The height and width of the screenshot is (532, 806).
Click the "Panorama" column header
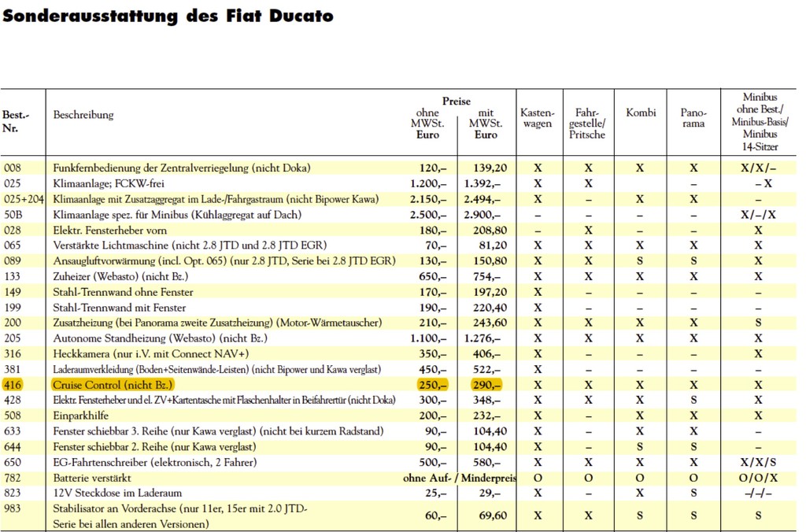click(693, 118)
